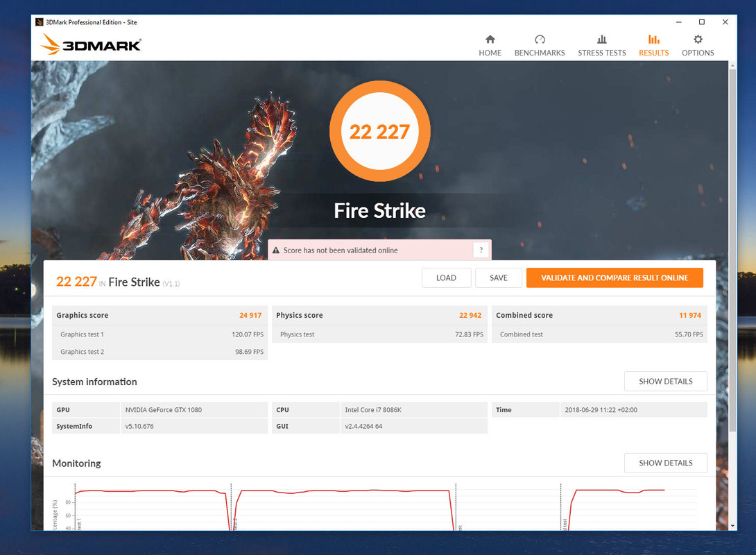This screenshot has height=555, width=756.
Task: Close the 3DMark window
Action: (x=725, y=22)
